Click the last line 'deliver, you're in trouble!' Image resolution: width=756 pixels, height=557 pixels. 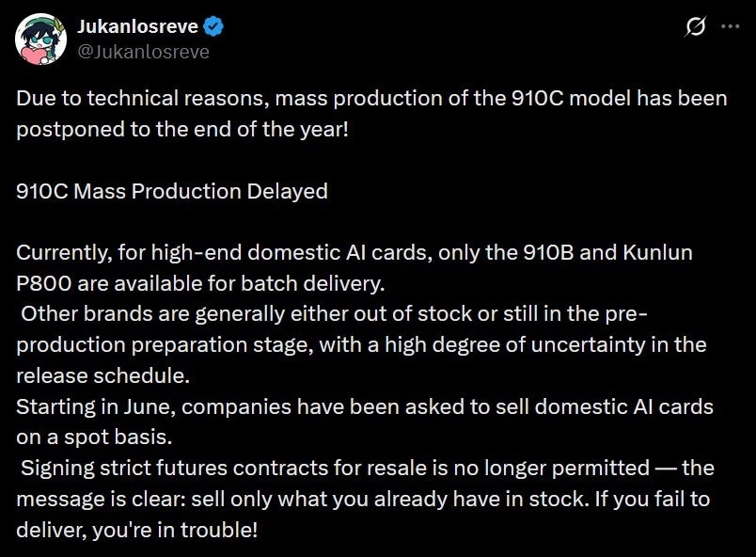[x=137, y=530]
